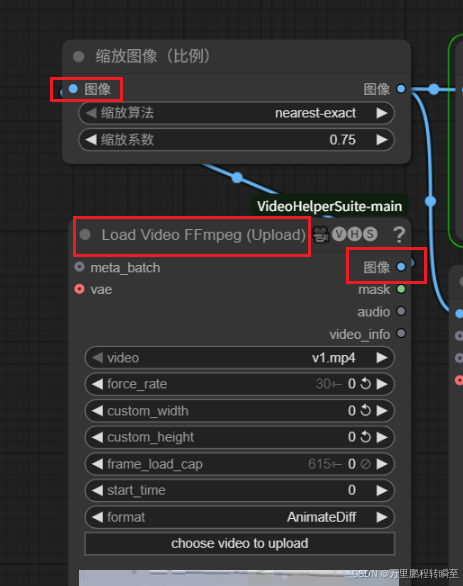The width and height of the screenshot is (463, 586).
Task: Decrease start_time value
Action: coord(97,490)
